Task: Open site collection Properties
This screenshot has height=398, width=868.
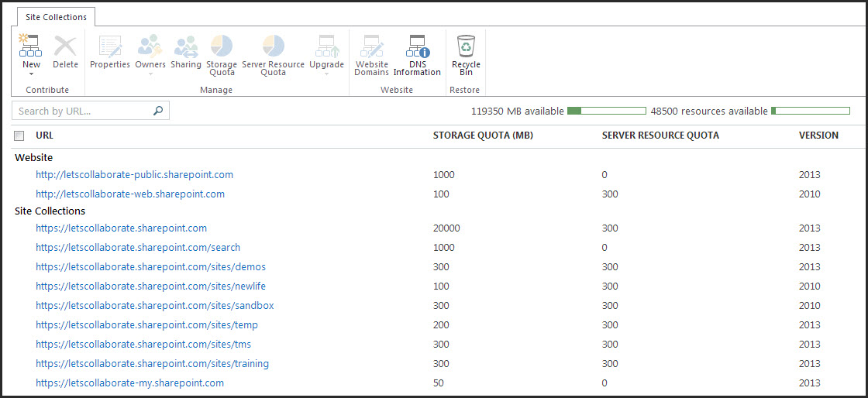Action: point(110,47)
